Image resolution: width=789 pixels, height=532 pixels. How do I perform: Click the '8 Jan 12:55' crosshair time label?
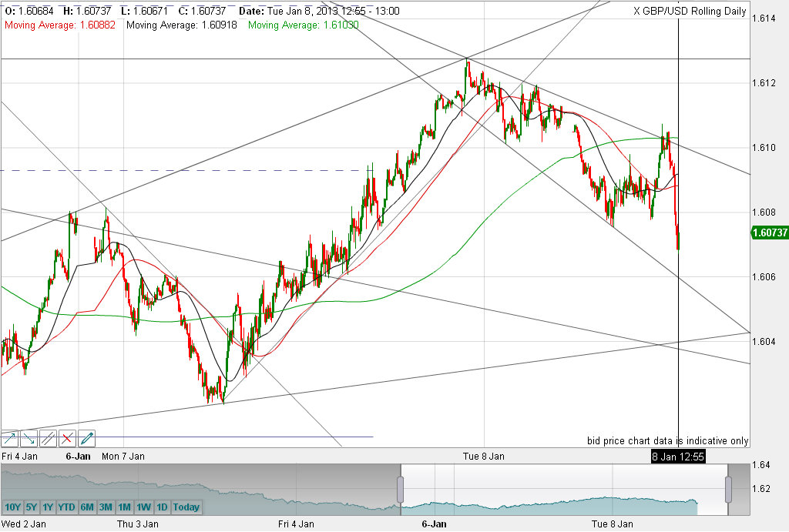point(678,457)
